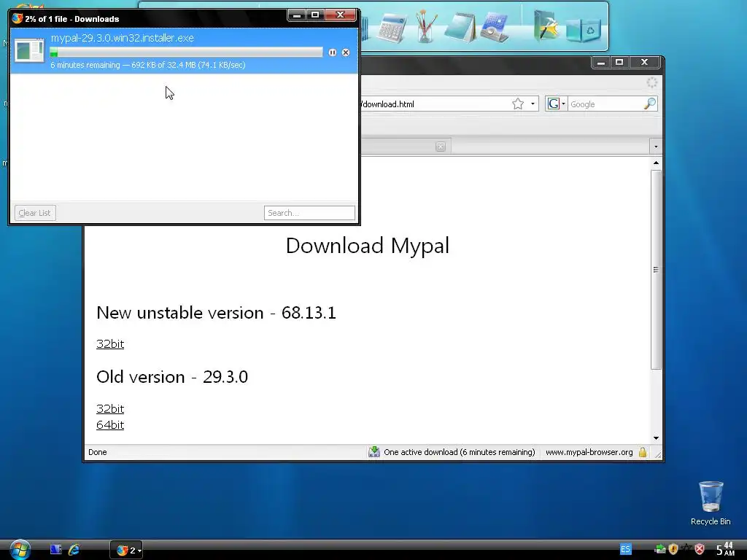Image resolution: width=747 pixels, height=560 pixels.
Task: Open Notepad from the dock
Action: [x=460, y=27]
